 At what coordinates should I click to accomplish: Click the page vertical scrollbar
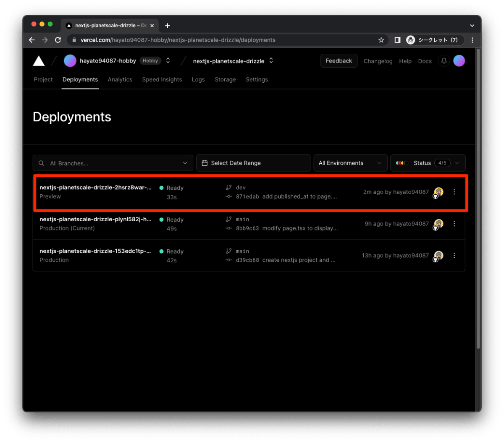478,199
